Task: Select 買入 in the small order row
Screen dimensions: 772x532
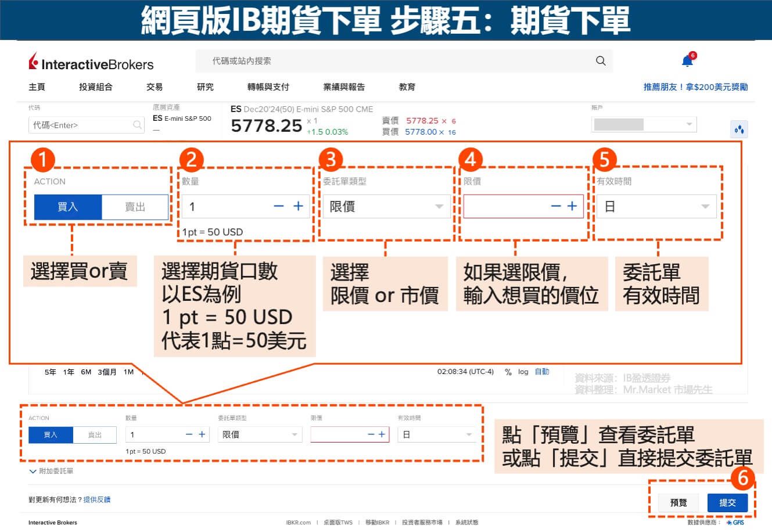Action: [51, 434]
